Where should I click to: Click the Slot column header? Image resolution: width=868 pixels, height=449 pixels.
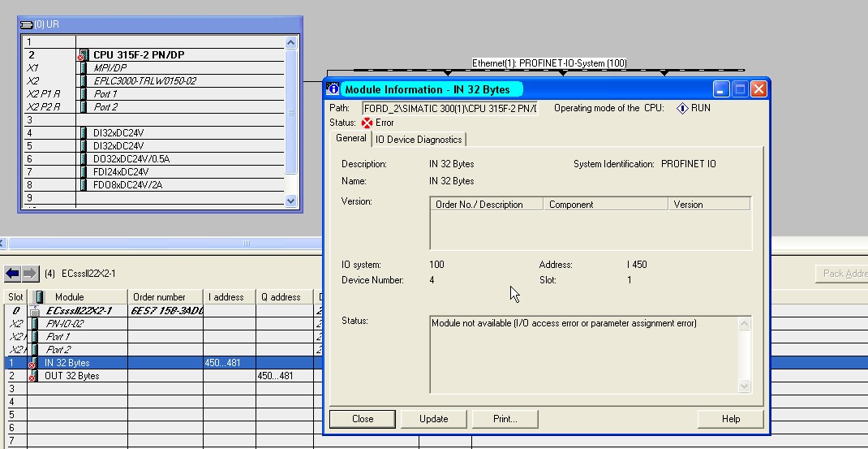pos(15,297)
